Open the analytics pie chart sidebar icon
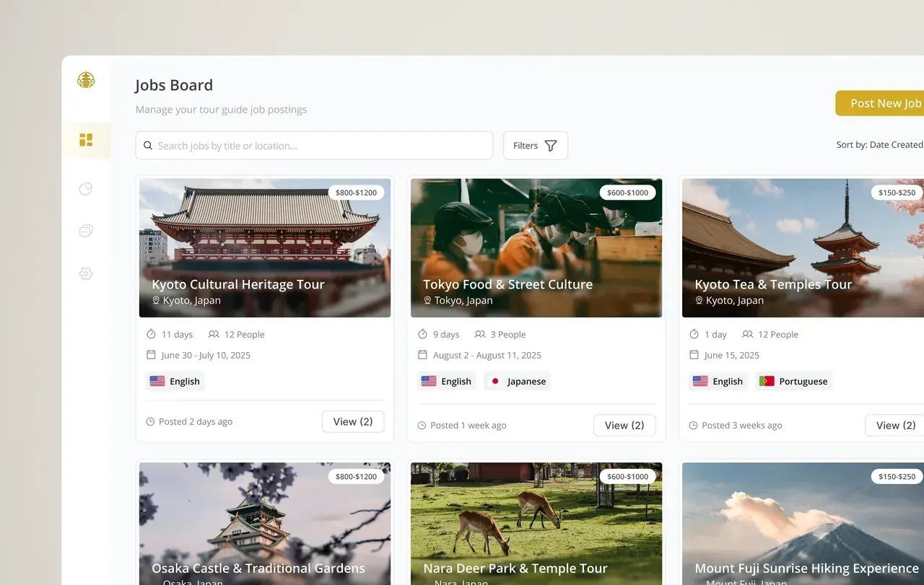924x585 pixels. [x=86, y=189]
